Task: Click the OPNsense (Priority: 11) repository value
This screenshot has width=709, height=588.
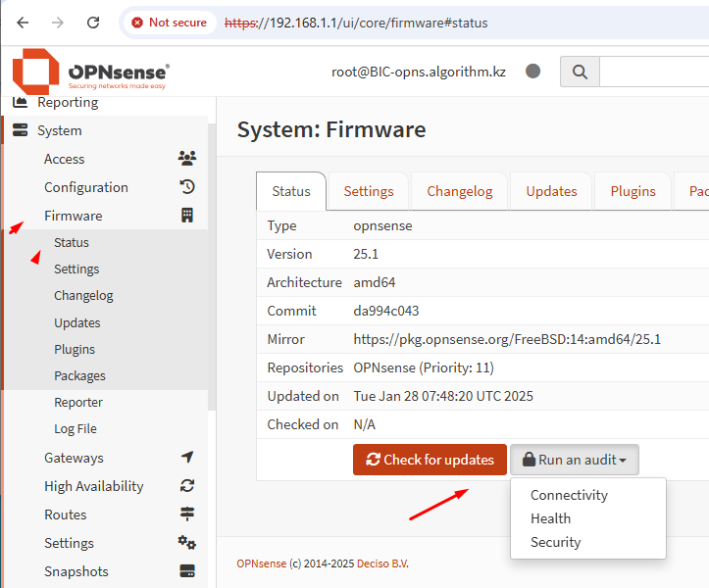Action: click(424, 367)
